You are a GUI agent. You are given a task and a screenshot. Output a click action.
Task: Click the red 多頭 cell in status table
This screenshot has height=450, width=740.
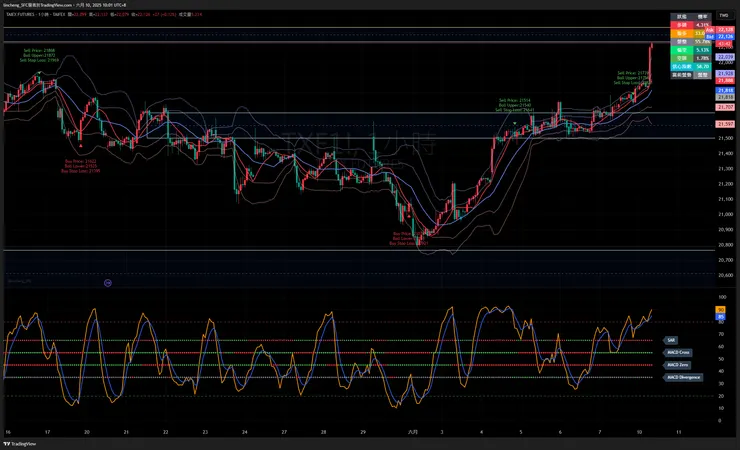681,25
